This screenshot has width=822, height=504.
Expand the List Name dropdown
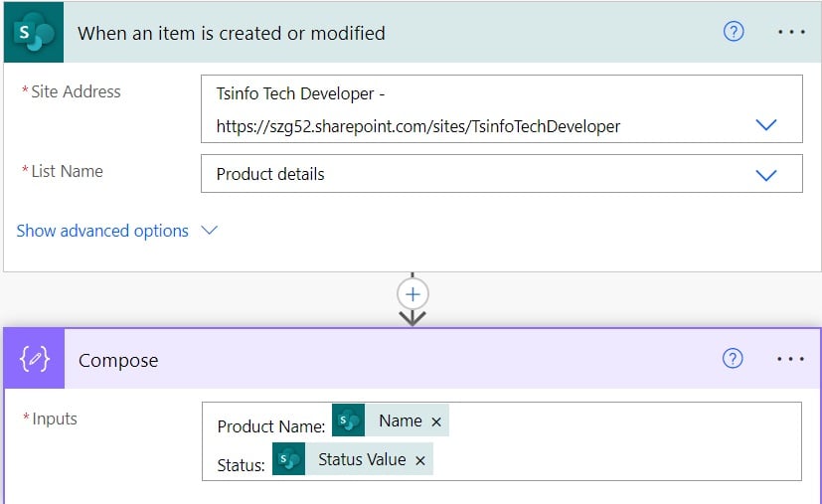click(x=766, y=175)
